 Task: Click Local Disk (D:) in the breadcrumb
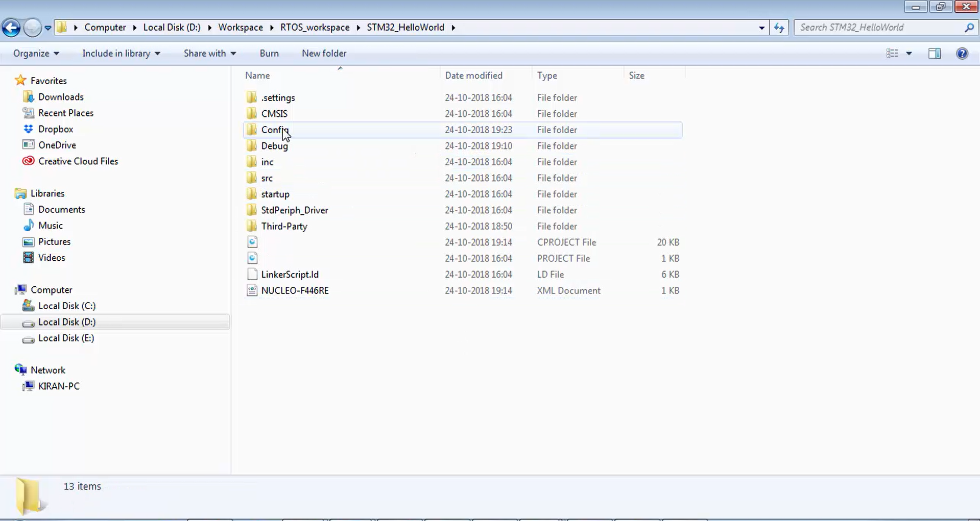pos(172,28)
